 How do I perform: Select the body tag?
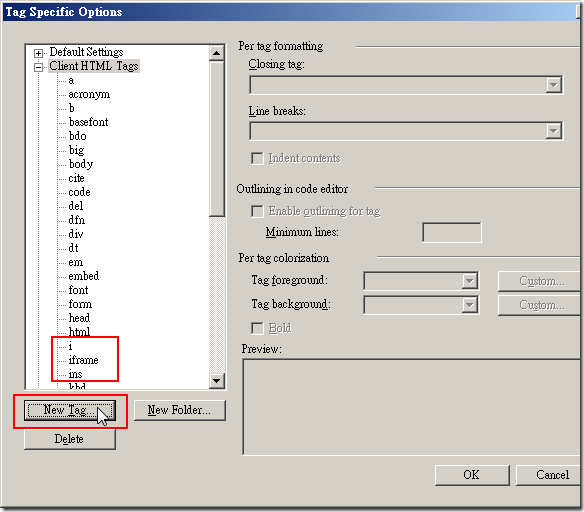click(x=81, y=164)
